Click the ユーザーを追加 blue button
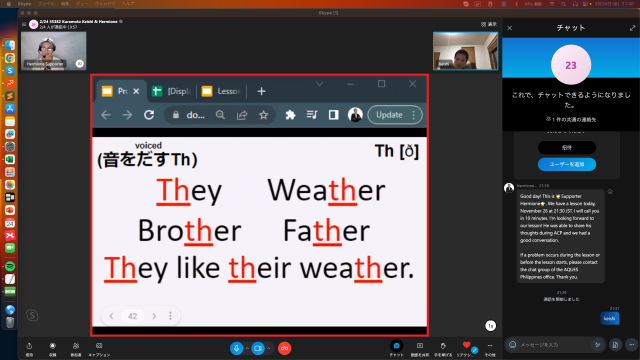This screenshot has width=640, height=360. pos(567,164)
